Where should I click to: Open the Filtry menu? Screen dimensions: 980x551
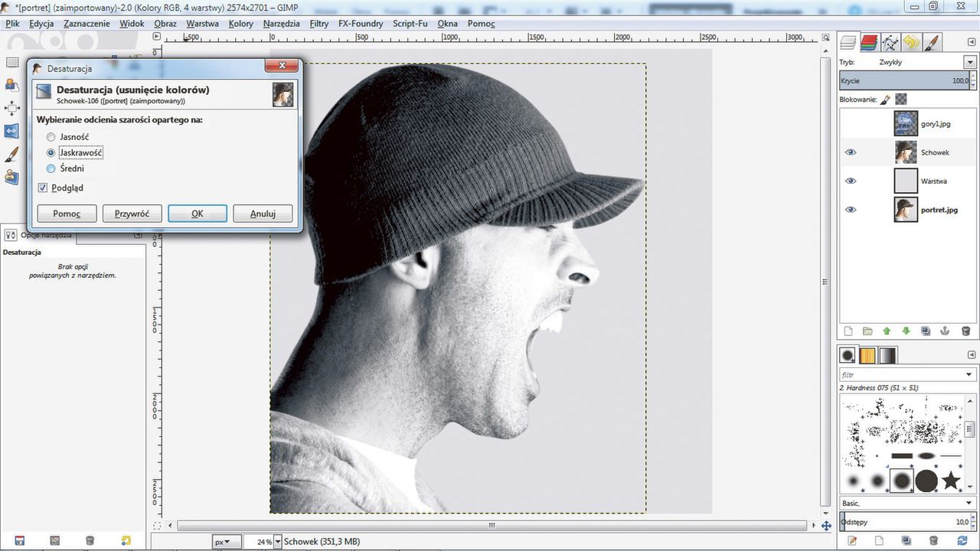[x=319, y=24]
